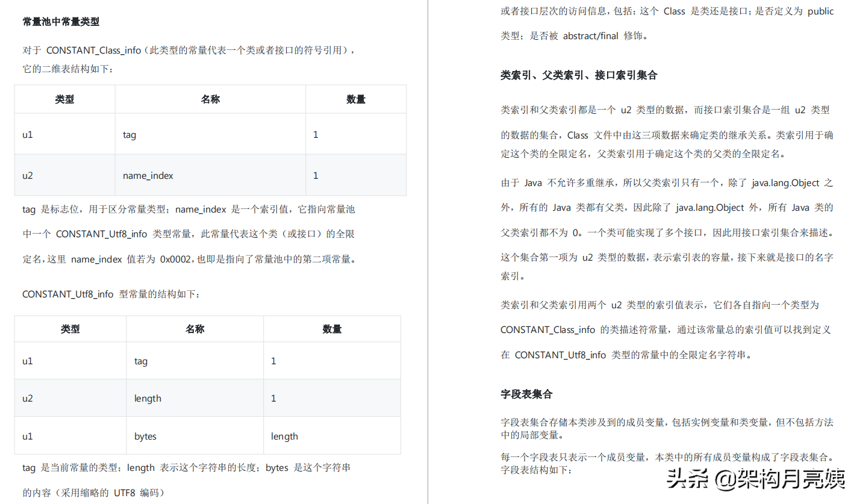Click 数量 header in the Utf8_info table

tap(332, 329)
